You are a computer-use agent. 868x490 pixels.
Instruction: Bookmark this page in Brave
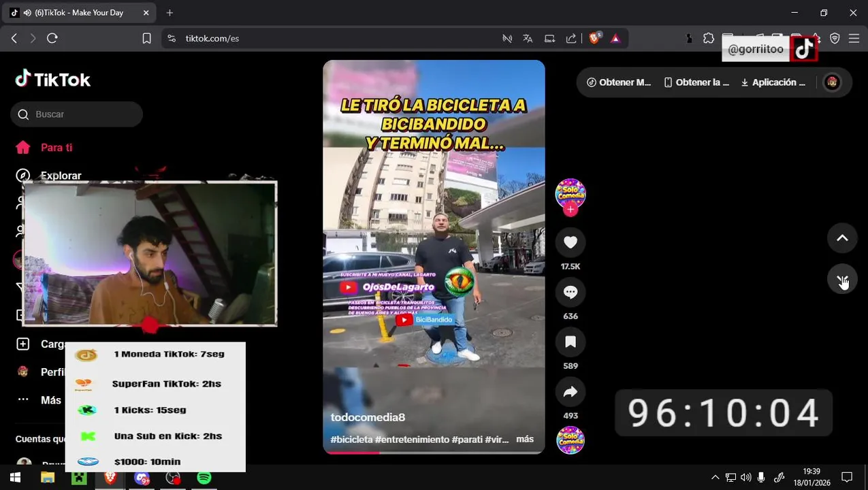point(146,38)
